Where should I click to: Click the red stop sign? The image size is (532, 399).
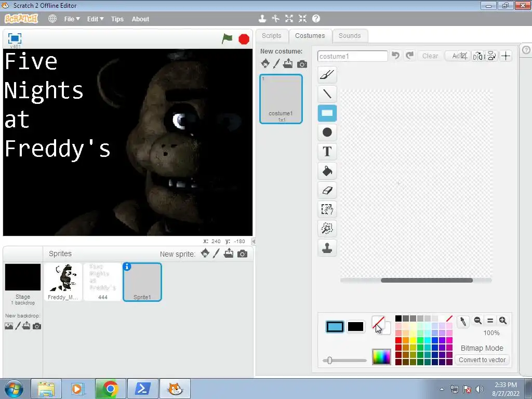[x=244, y=39]
